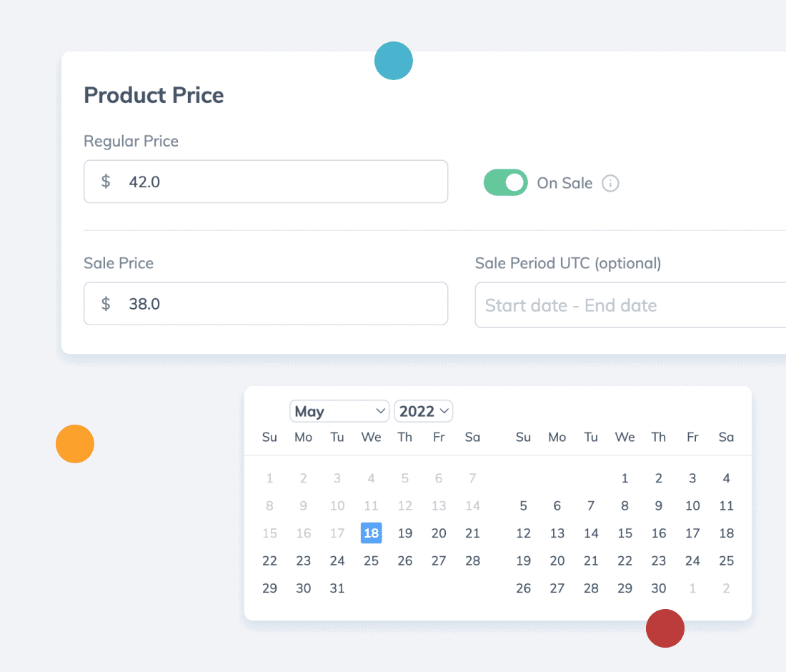The image size is (786, 672).
Task: Select highlighted date 18 in May
Action: pos(371,533)
